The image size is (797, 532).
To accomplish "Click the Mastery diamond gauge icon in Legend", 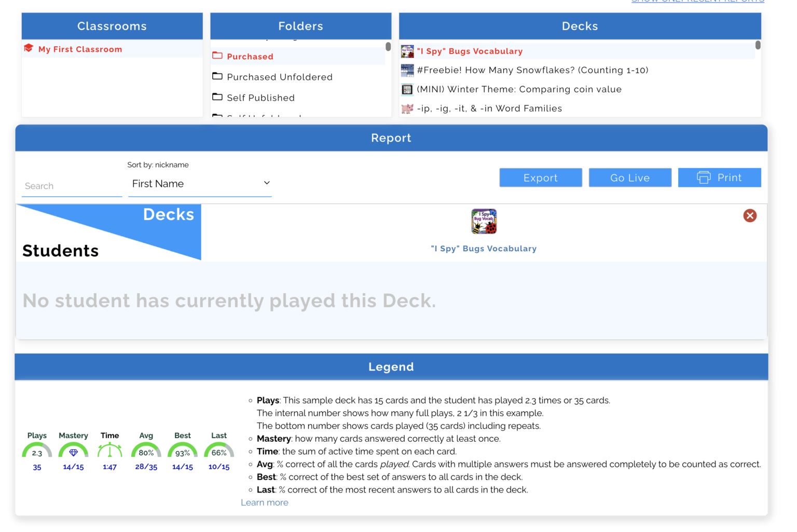I will [73, 452].
